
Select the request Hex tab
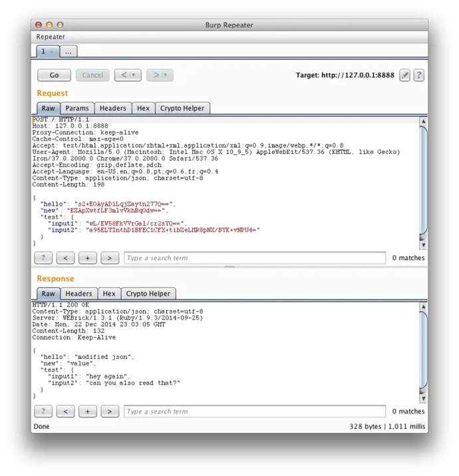coord(143,108)
